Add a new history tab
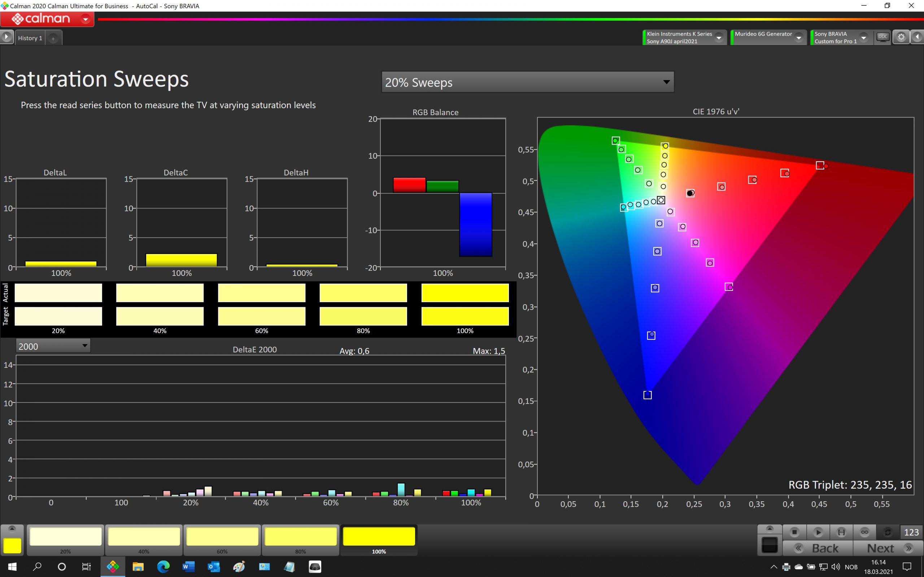Viewport: 924px width, 577px height. click(x=53, y=39)
